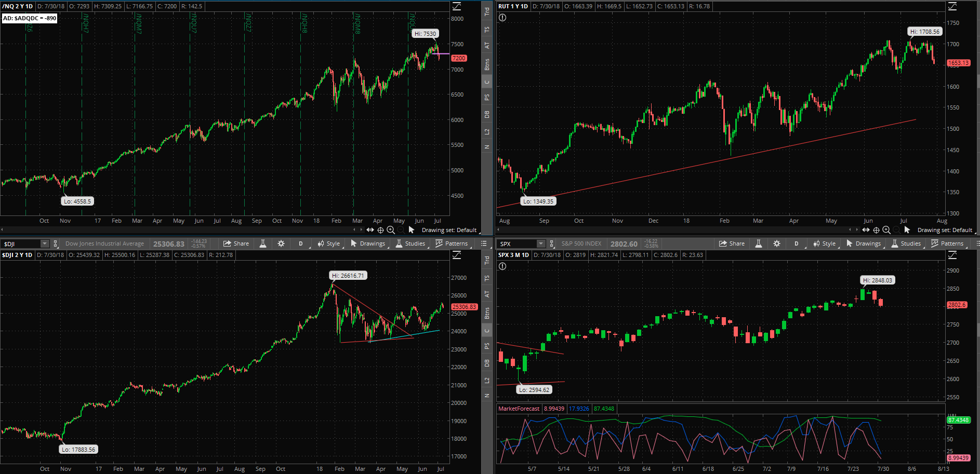This screenshot has width=980, height=474.
Task: Click the symbol link icon beside $DJI selector
Action: click(56, 243)
